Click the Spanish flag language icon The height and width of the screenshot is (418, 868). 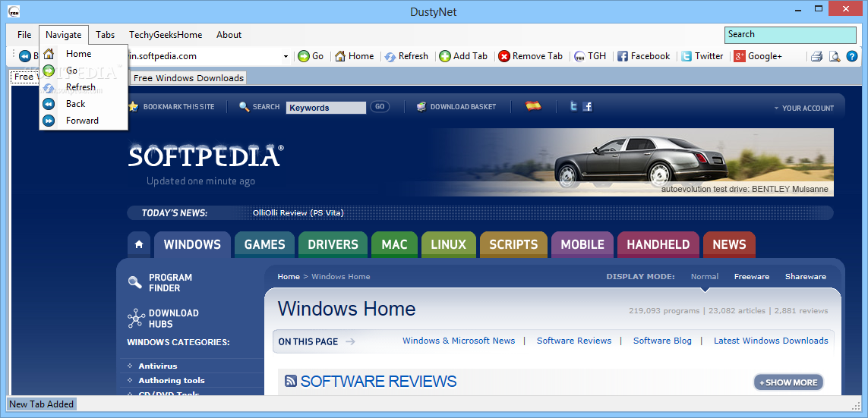(x=534, y=106)
